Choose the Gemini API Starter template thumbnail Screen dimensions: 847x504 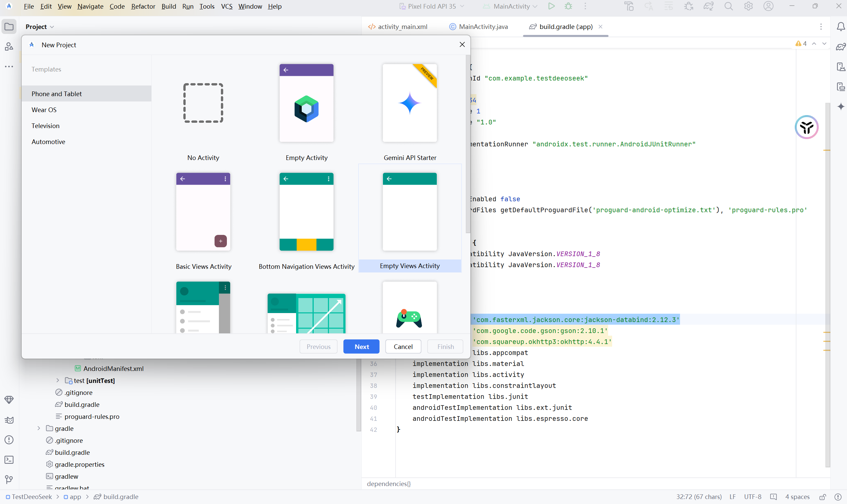coord(410,103)
